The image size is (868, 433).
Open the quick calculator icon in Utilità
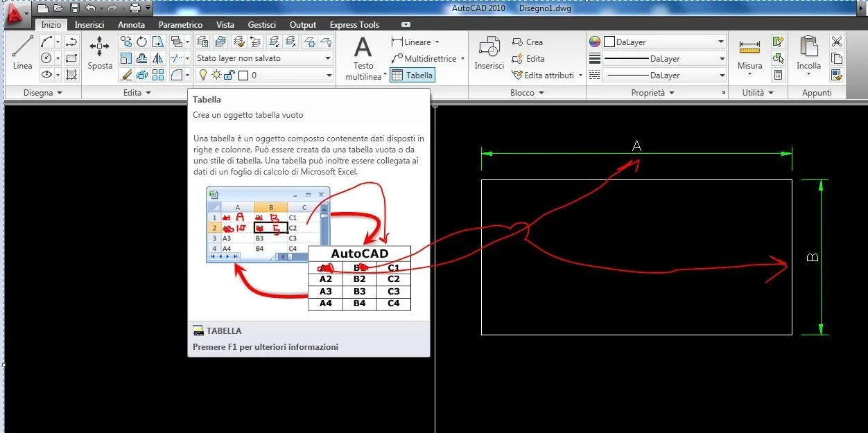click(x=778, y=75)
